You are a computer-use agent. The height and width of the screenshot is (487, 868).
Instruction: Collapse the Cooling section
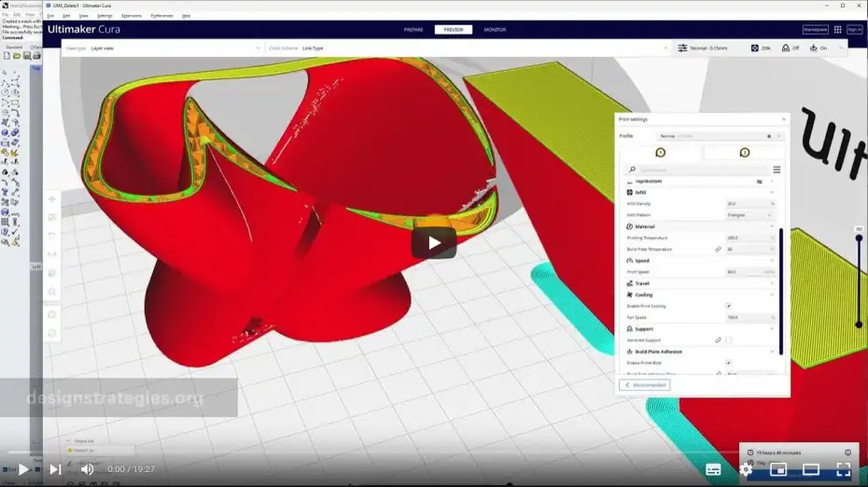click(x=772, y=295)
